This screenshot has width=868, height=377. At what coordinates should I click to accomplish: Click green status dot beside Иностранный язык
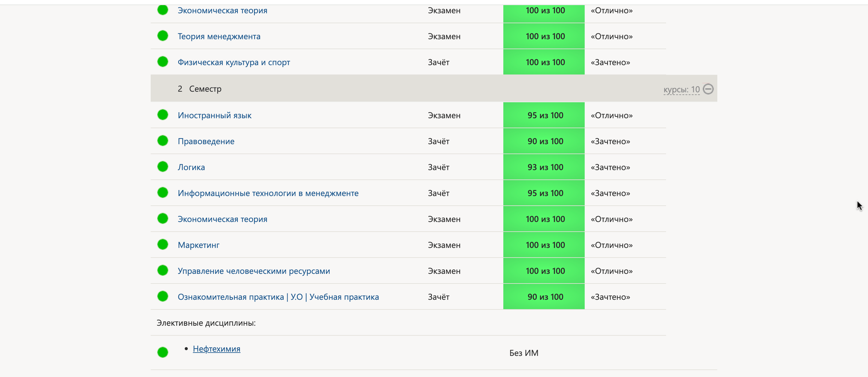click(162, 115)
